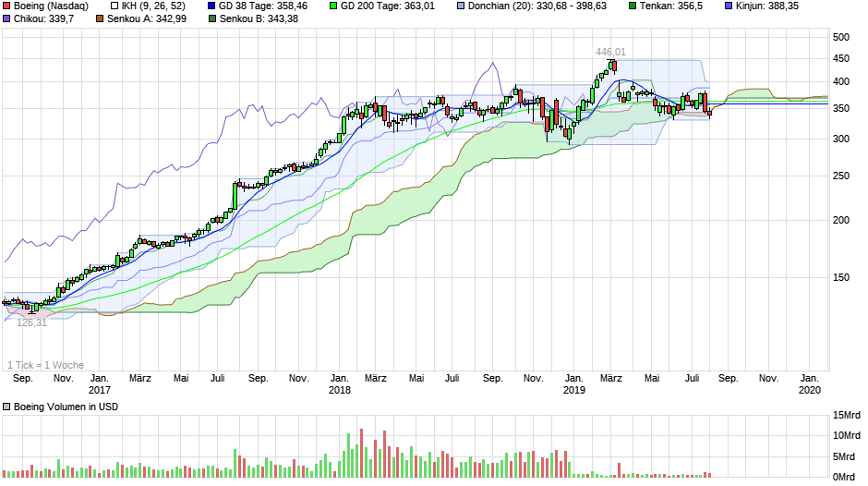Image resolution: width=868 pixels, height=486 pixels.
Task: Click the gray Boeing Volumen swatch
Action: pos(6,407)
